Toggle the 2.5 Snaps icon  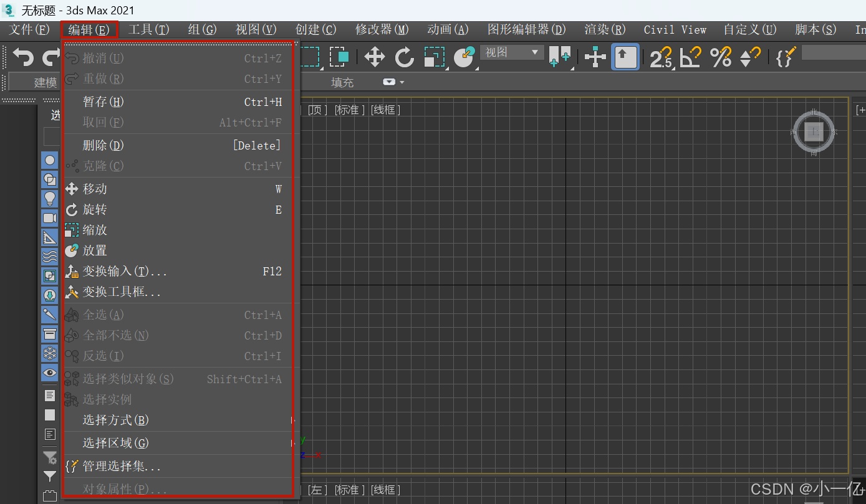point(662,57)
